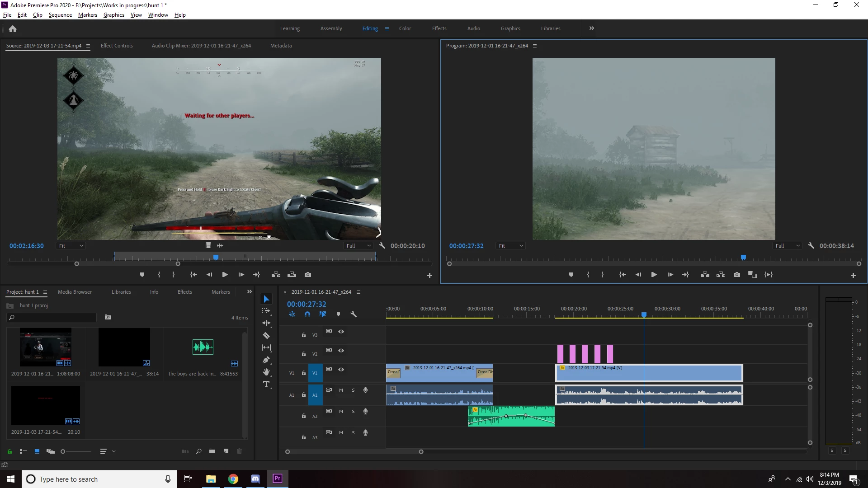Select the Razor tool
Screen dimensions: 868x488
tap(266, 335)
